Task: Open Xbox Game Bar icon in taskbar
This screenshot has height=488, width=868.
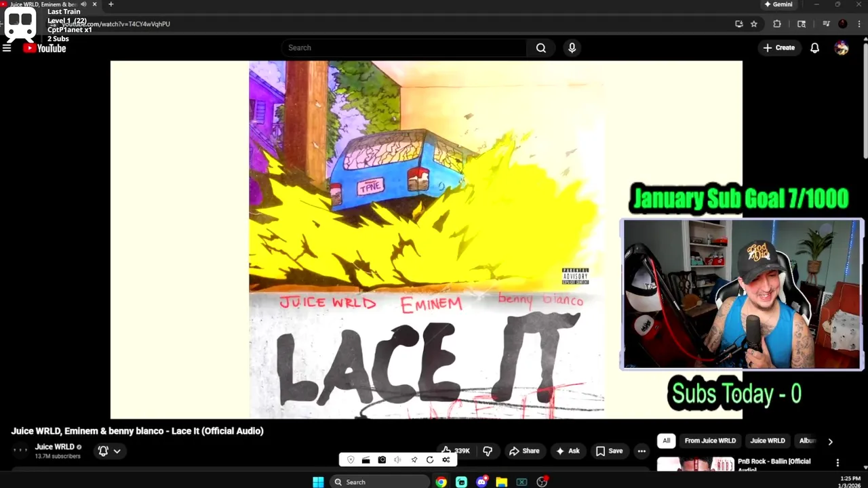Action: 521,482
